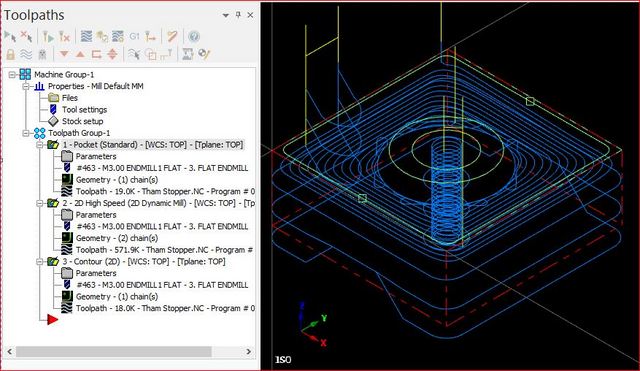Post selected operations with G1 icon
640x371 pixels.
134,36
